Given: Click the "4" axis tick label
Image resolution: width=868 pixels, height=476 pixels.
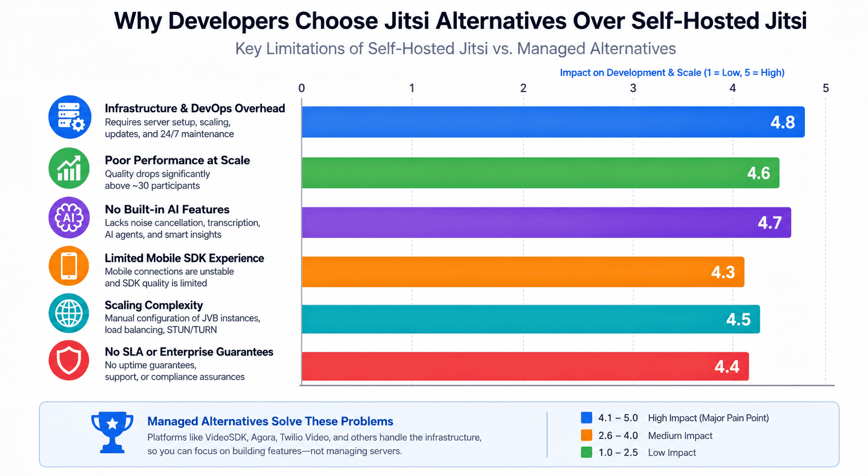Looking at the screenshot, I should click(733, 88).
